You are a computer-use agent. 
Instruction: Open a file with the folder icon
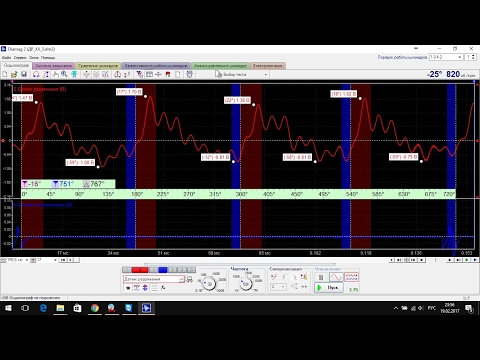[x=14, y=74]
